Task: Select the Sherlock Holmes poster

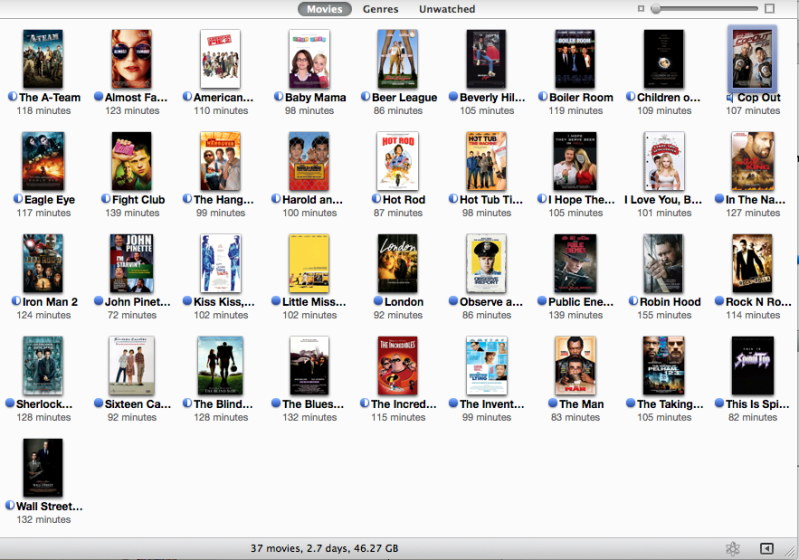Action: point(43,366)
